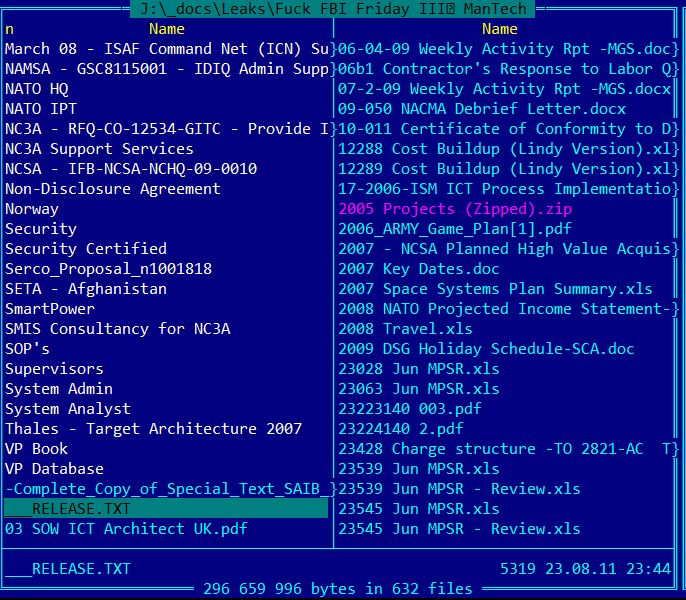Select the 'Supervisors' folder
The height and width of the screenshot is (600, 686).
pos(54,369)
